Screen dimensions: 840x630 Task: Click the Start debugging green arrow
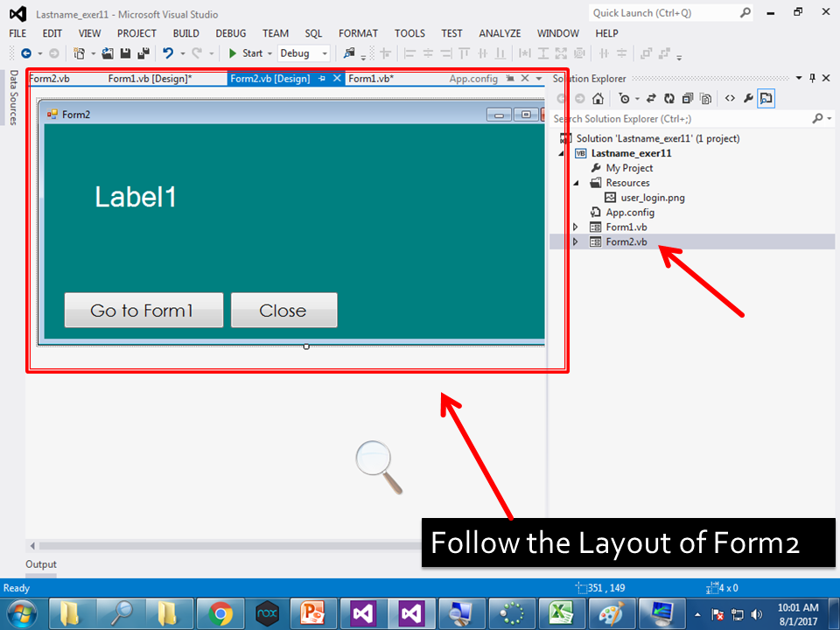coord(234,53)
